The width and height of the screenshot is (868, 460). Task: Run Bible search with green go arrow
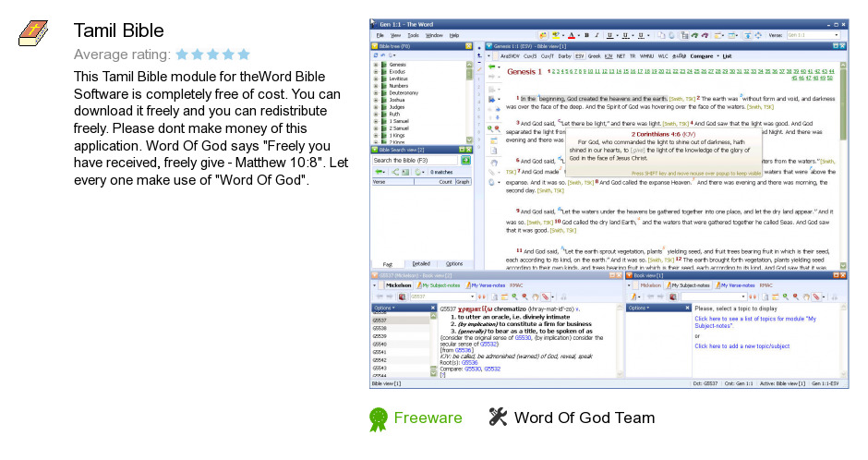point(465,161)
